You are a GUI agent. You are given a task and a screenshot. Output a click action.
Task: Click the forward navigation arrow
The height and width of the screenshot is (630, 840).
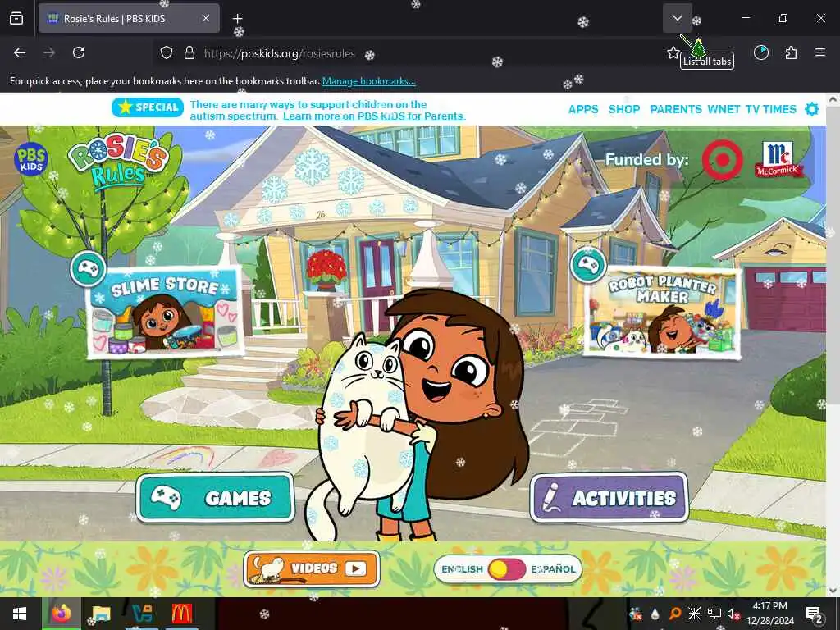[x=48, y=52]
